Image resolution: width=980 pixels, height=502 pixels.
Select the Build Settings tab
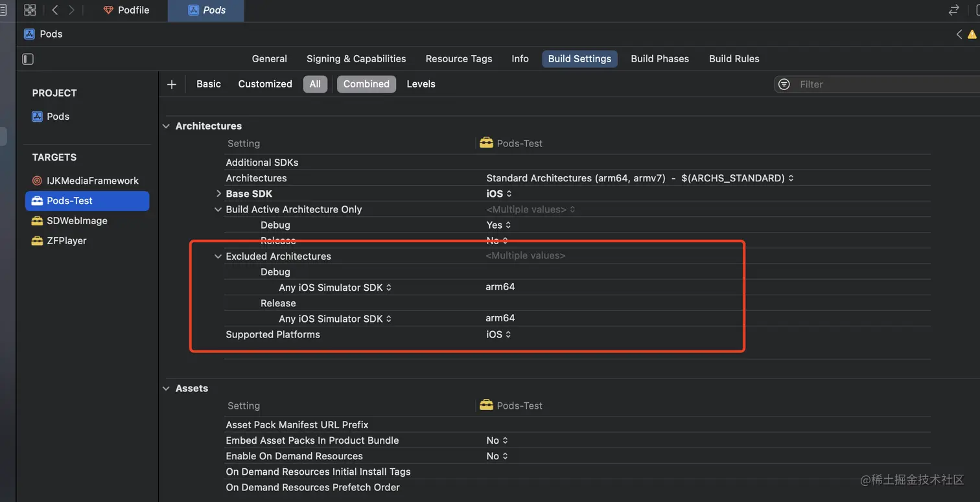(579, 59)
